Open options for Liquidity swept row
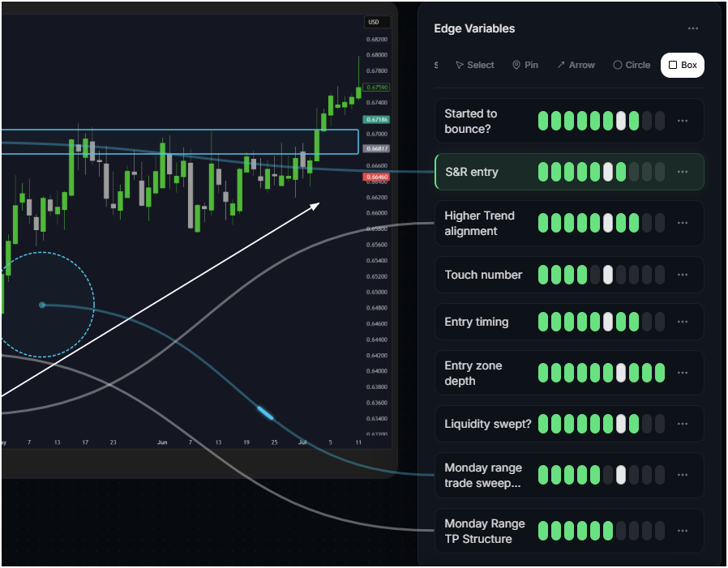The image size is (728, 568). pyautogui.click(x=682, y=424)
